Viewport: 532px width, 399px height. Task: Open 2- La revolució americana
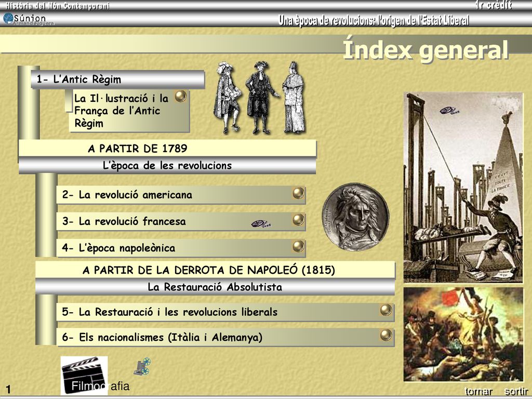(x=181, y=195)
